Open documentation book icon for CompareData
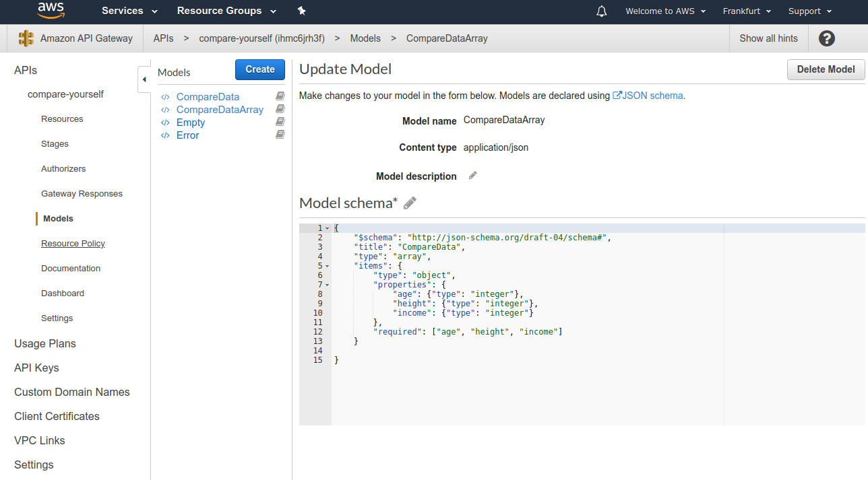This screenshot has width=868, height=480. [x=280, y=96]
